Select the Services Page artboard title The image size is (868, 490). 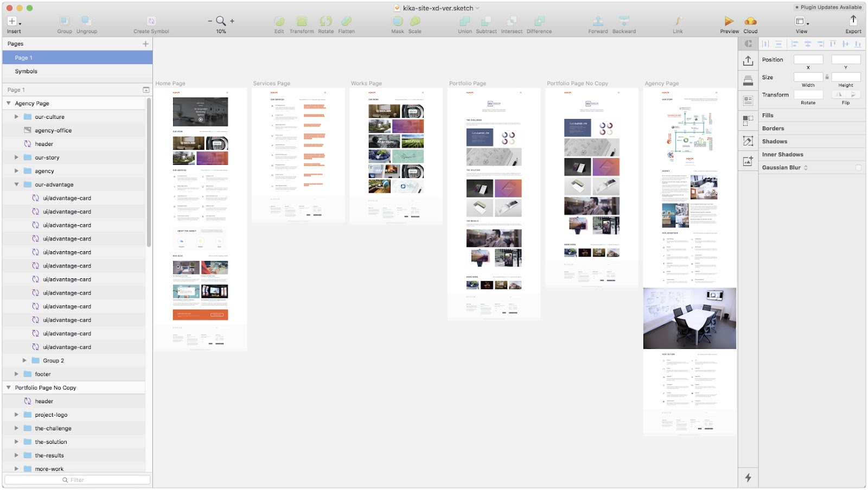point(272,84)
